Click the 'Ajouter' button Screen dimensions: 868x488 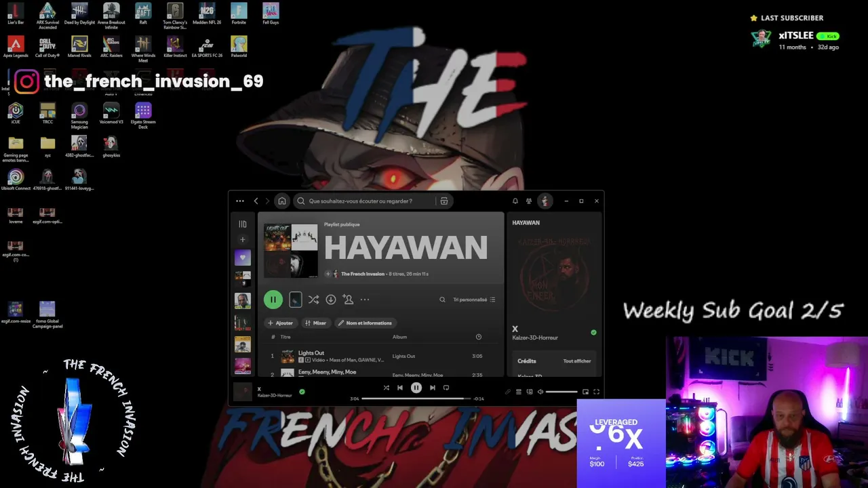click(x=280, y=323)
